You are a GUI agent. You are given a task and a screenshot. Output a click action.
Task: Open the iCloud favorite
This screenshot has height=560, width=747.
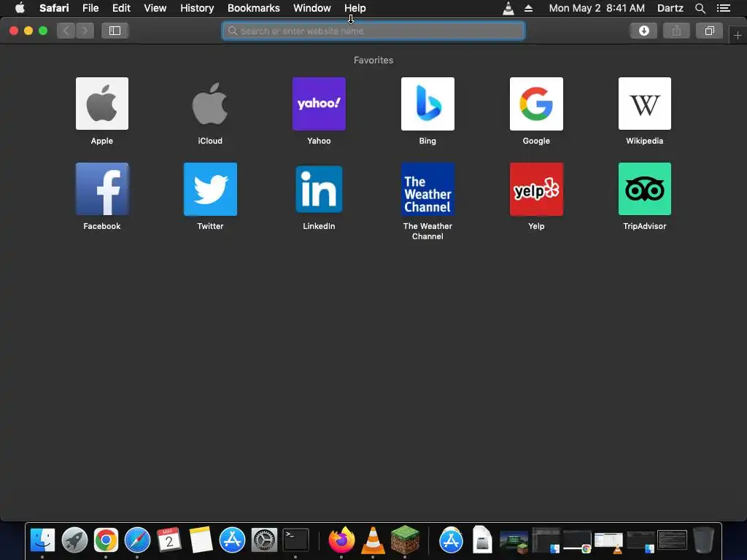pyautogui.click(x=210, y=104)
